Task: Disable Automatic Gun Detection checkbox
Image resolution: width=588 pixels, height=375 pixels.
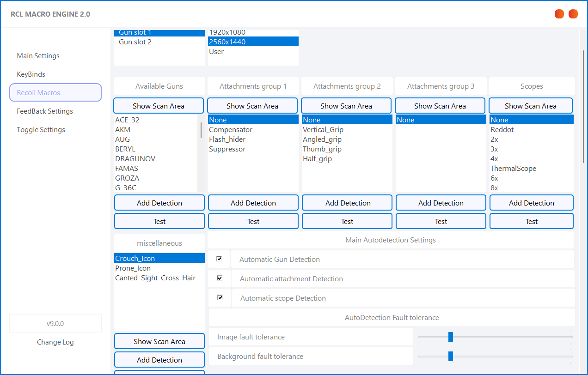Action: pos(219,259)
